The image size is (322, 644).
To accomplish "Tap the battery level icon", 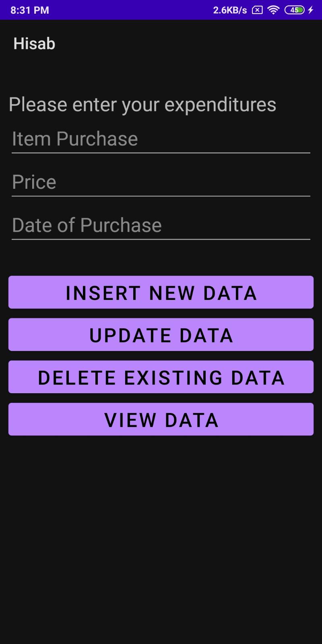I will [294, 10].
